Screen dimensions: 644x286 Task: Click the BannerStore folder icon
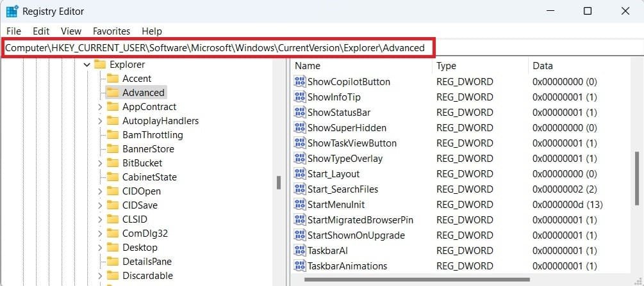tap(113, 148)
